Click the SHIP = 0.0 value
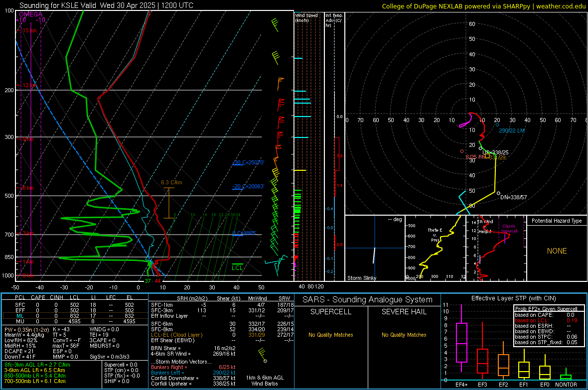Screen dimensions: 588x390 tap(117, 381)
